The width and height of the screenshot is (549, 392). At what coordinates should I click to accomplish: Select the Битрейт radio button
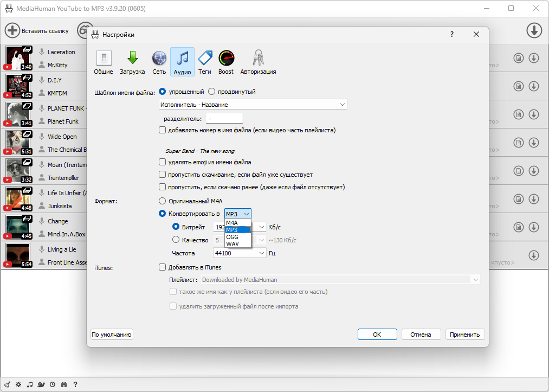coord(176,227)
